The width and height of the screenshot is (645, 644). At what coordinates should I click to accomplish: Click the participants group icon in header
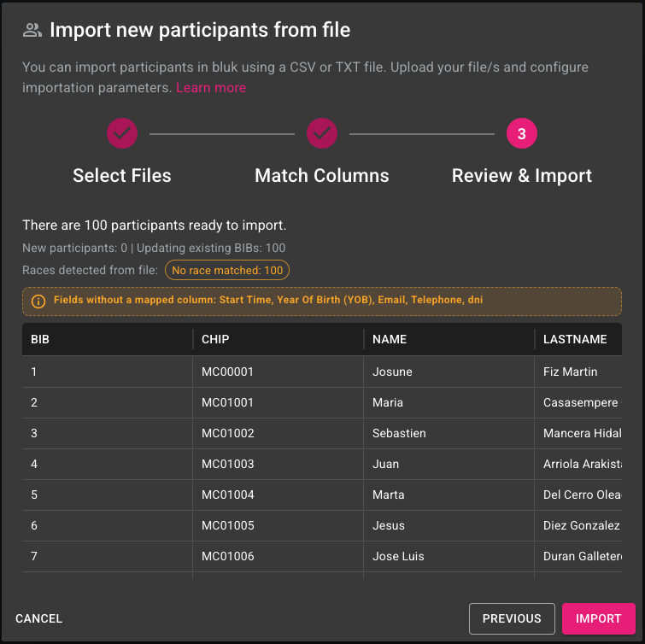click(32, 30)
